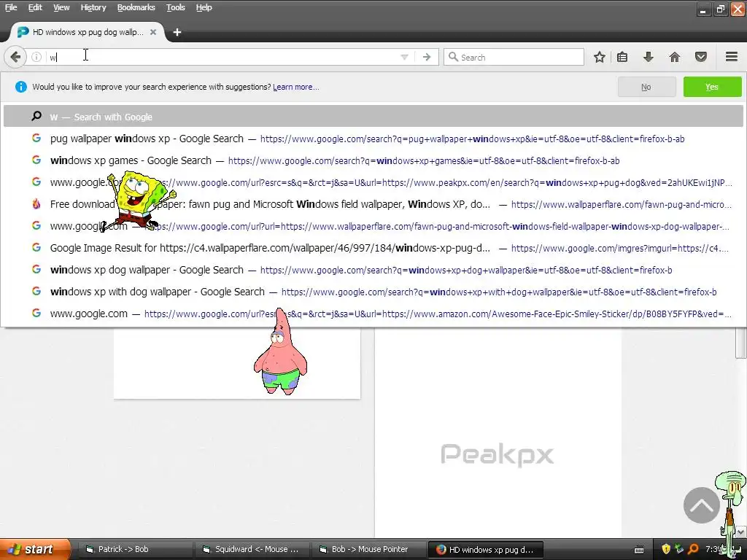The width and height of the screenshot is (747, 560).
Task: Pick the 'Google Image Result for' suggestion
Action: [x=373, y=248]
